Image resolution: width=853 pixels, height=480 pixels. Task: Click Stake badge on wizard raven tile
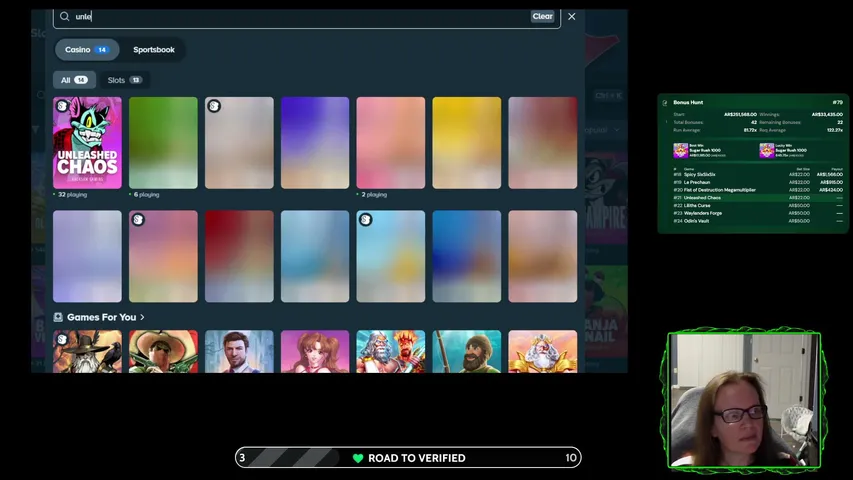[62, 339]
